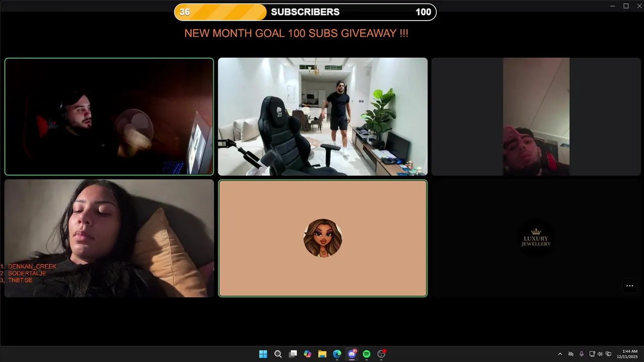Image resolution: width=644 pixels, height=362 pixels.
Task: Open the volume tray icon
Action: (600, 354)
